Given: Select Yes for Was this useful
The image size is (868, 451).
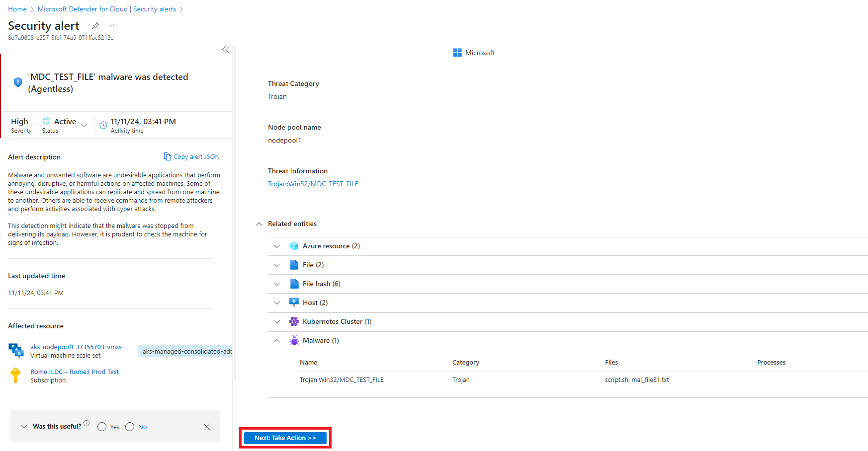Looking at the screenshot, I should click(x=102, y=427).
